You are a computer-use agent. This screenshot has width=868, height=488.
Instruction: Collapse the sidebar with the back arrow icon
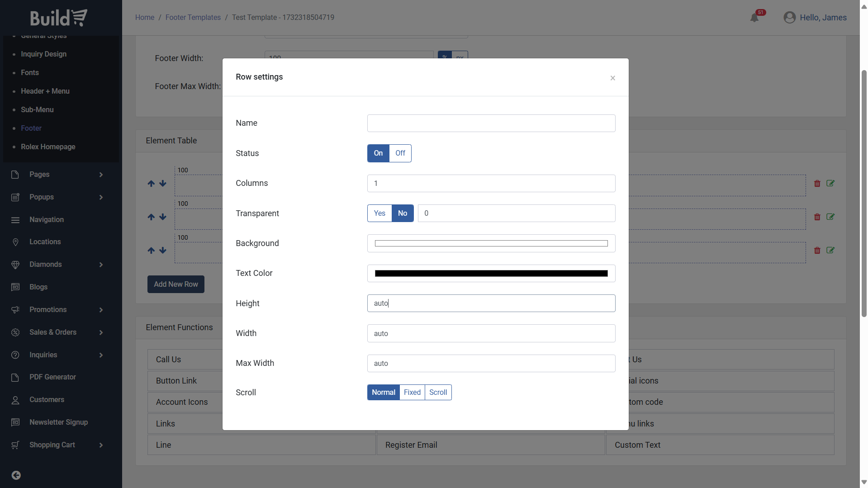pyautogui.click(x=16, y=475)
